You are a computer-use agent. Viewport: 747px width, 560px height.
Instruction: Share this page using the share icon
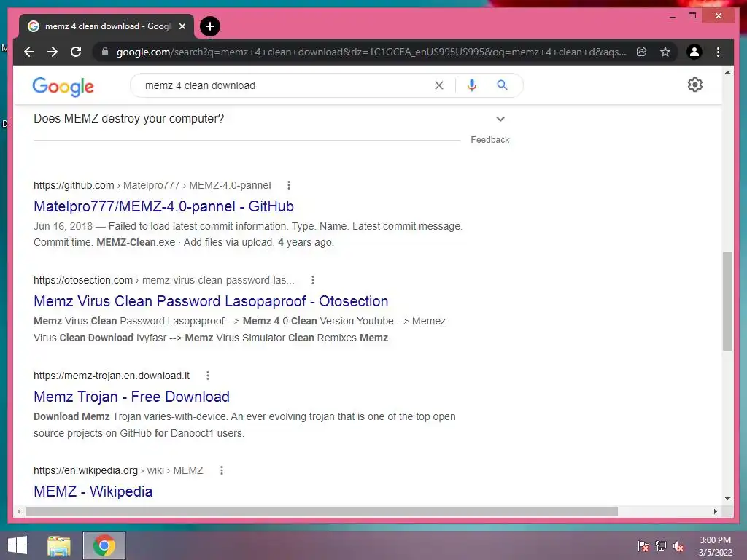click(642, 52)
